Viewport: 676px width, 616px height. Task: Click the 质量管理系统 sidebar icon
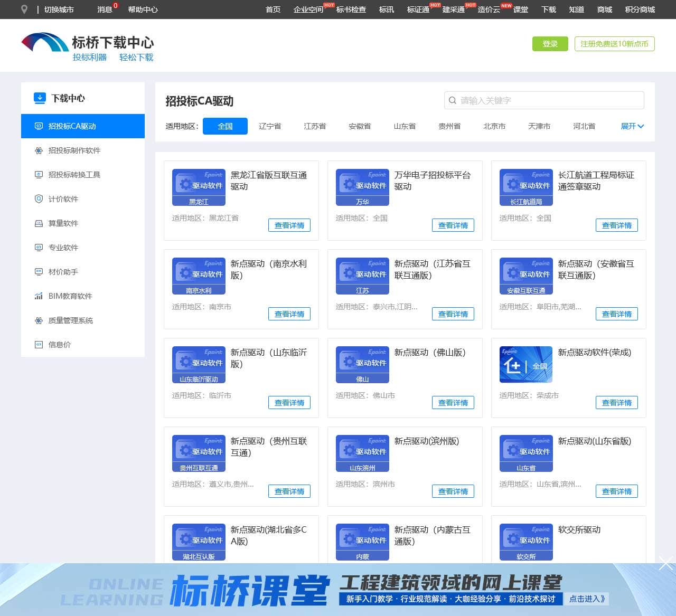click(x=39, y=320)
